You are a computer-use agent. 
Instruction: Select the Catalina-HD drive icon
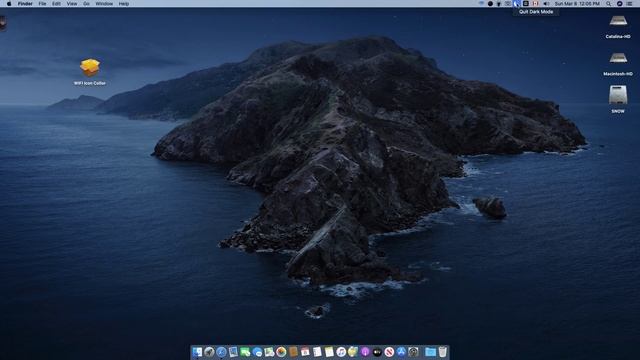coord(618,27)
